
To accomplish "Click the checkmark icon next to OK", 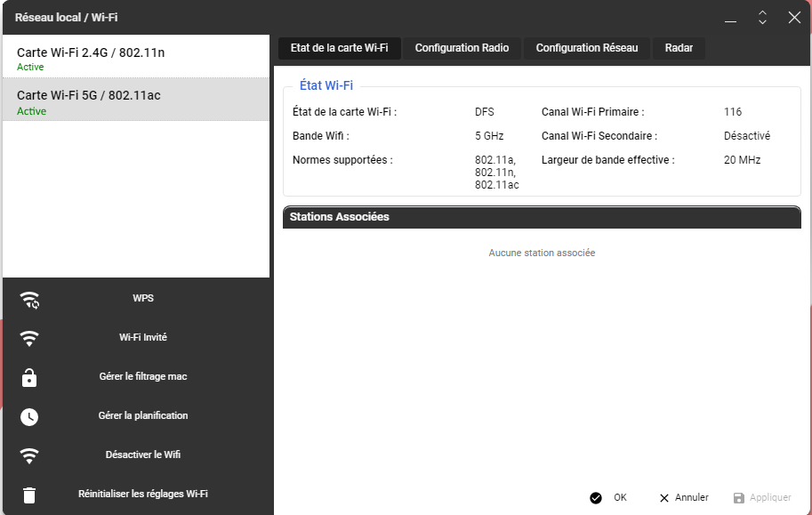I will tap(596, 498).
